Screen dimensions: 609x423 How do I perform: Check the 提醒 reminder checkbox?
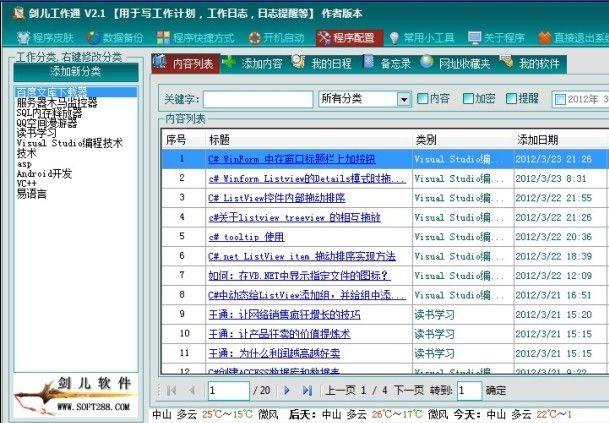pos(511,99)
